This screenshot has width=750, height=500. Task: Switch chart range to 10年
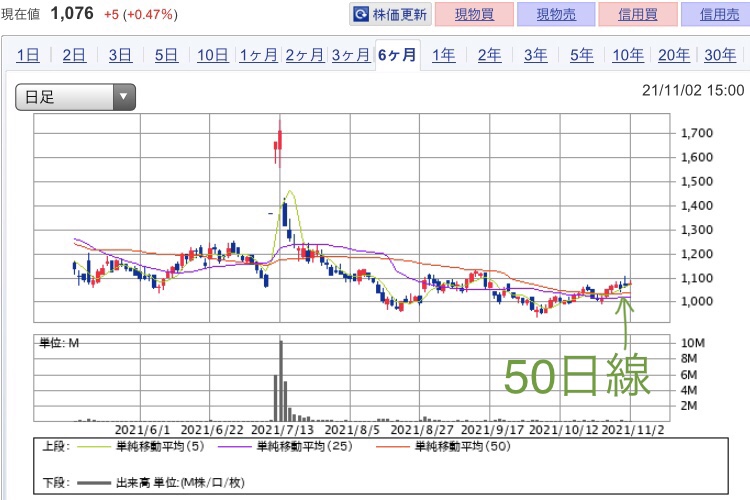coord(628,55)
